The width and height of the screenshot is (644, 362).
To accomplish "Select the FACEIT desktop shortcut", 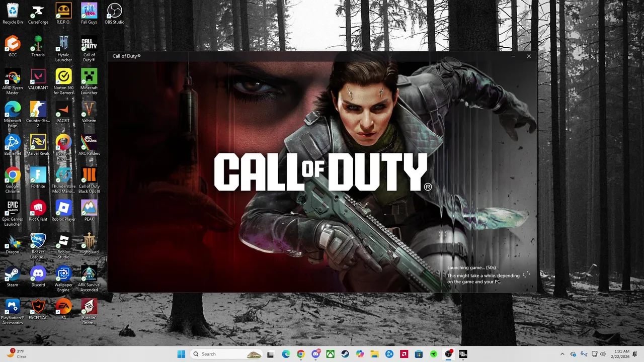I will [x=63, y=112].
